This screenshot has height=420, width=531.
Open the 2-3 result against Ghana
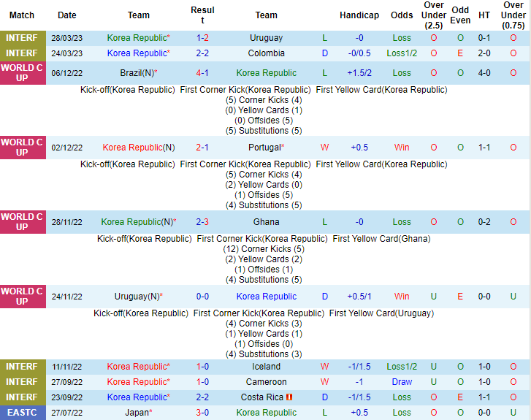202,222
